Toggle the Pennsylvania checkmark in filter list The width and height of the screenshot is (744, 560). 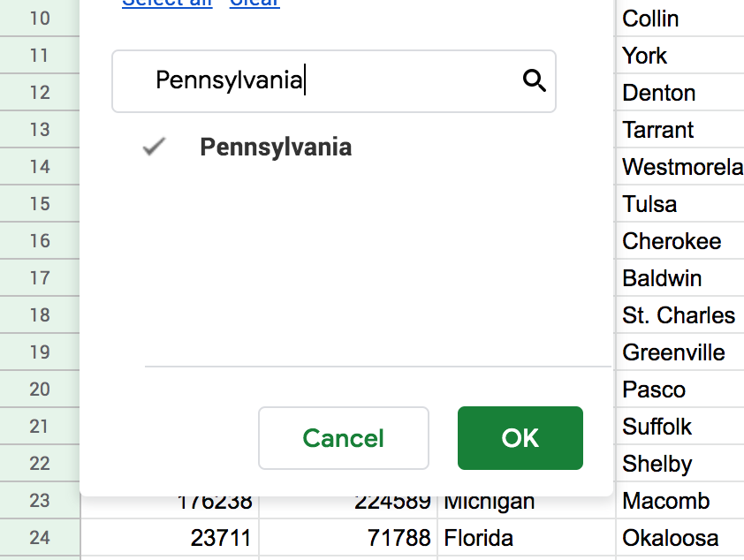click(x=155, y=148)
